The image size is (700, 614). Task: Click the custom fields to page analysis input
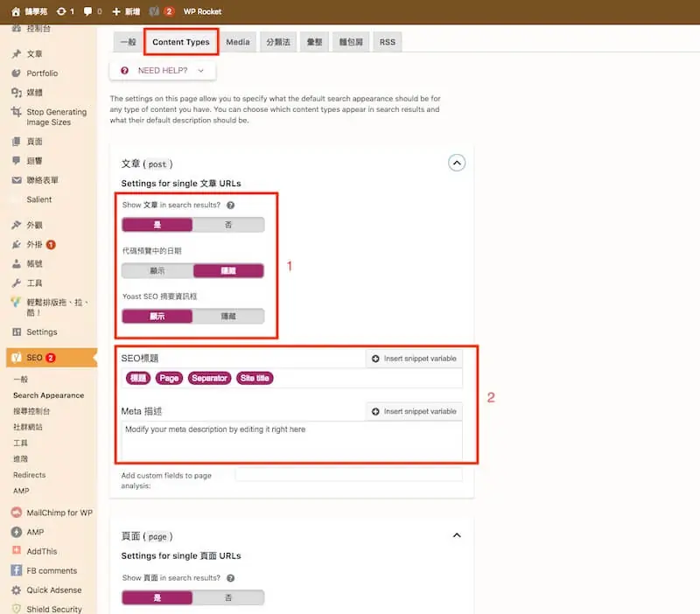click(x=348, y=474)
